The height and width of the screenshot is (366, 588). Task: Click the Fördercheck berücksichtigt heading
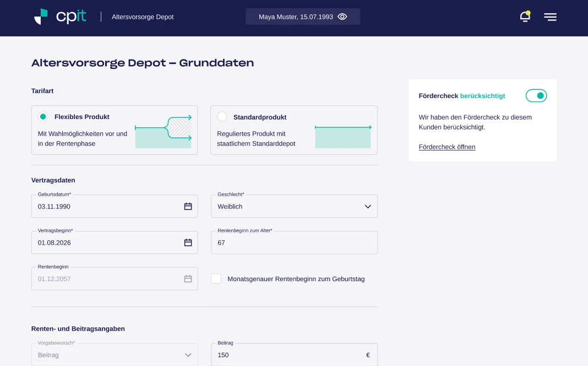[x=462, y=96]
